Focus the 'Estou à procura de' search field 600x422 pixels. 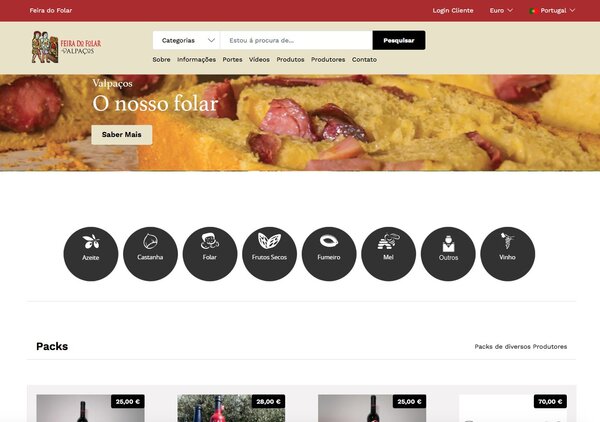tap(296, 40)
